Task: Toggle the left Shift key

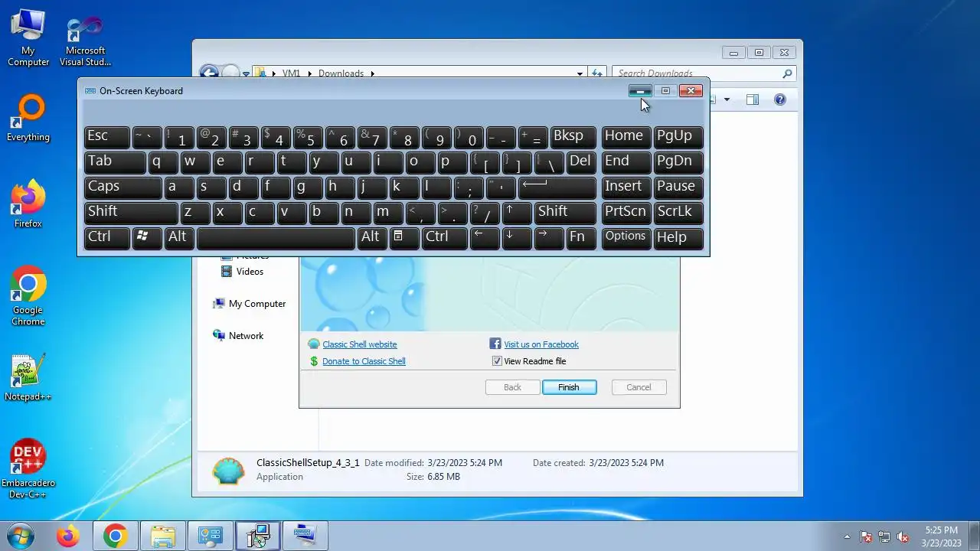Action: 131,213
